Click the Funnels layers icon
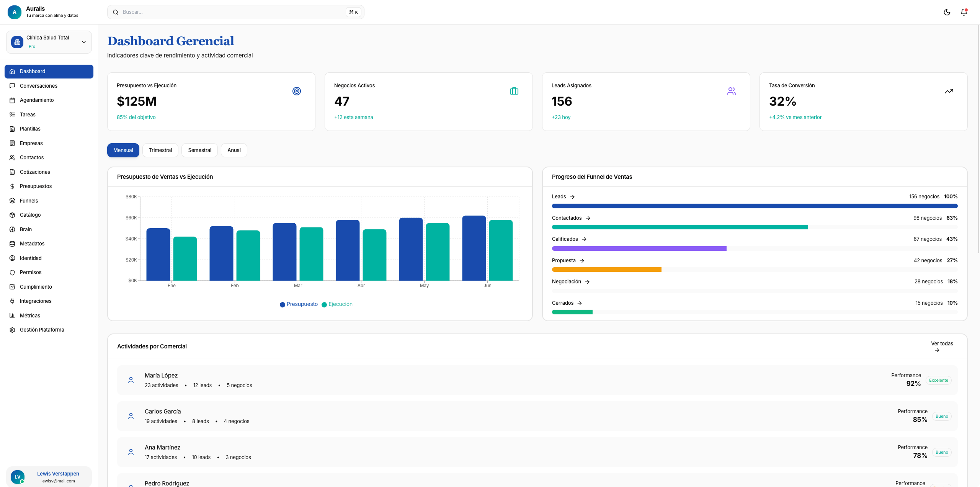 point(12,201)
